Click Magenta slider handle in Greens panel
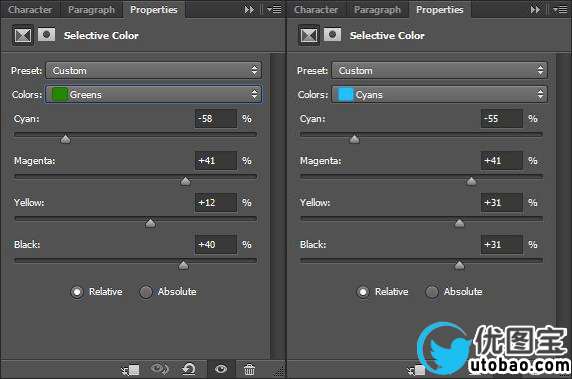572x379 pixels. click(x=185, y=181)
